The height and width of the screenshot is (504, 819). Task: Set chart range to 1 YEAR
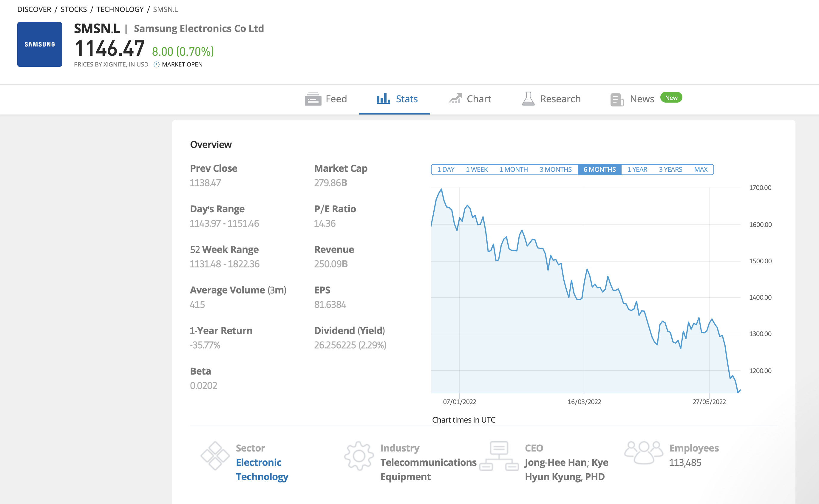point(637,169)
